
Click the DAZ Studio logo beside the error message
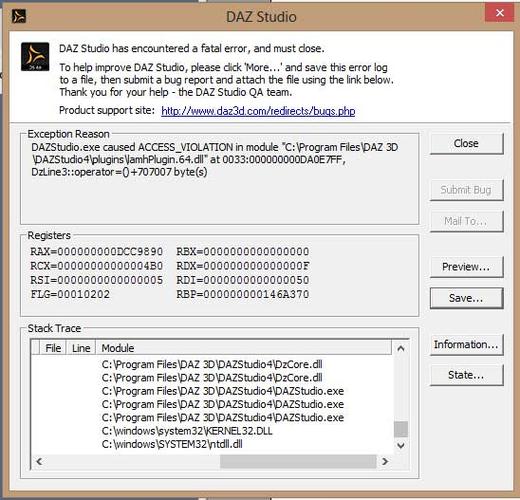click(x=35, y=56)
